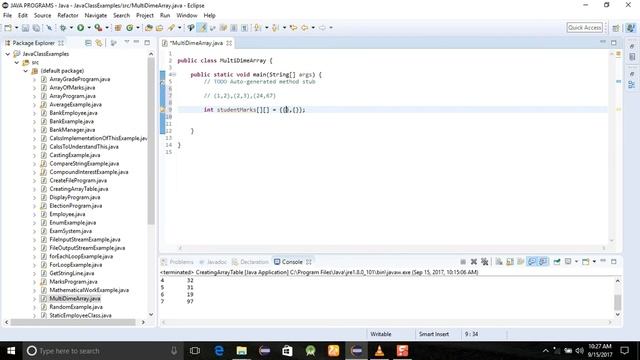Click the Open Task folder icon
The image size is (640, 360).
(160, 28)
